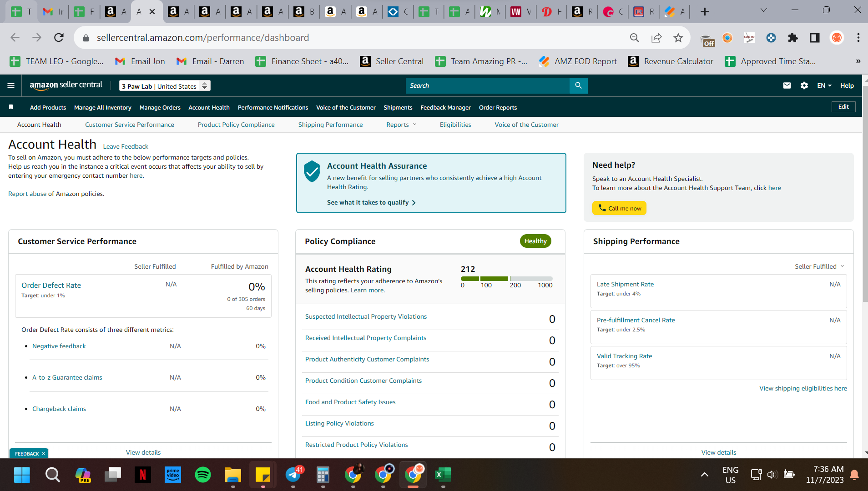Click the Seller Central search field

(x=487, y=85)
